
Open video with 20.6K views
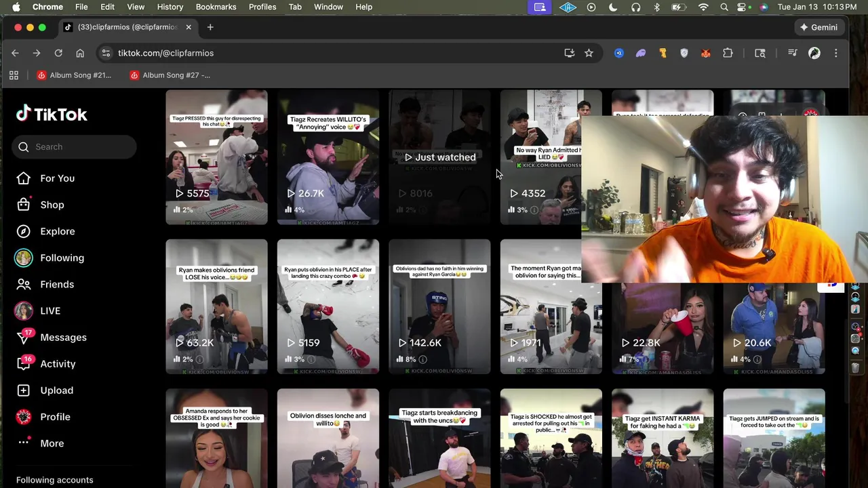774,329
